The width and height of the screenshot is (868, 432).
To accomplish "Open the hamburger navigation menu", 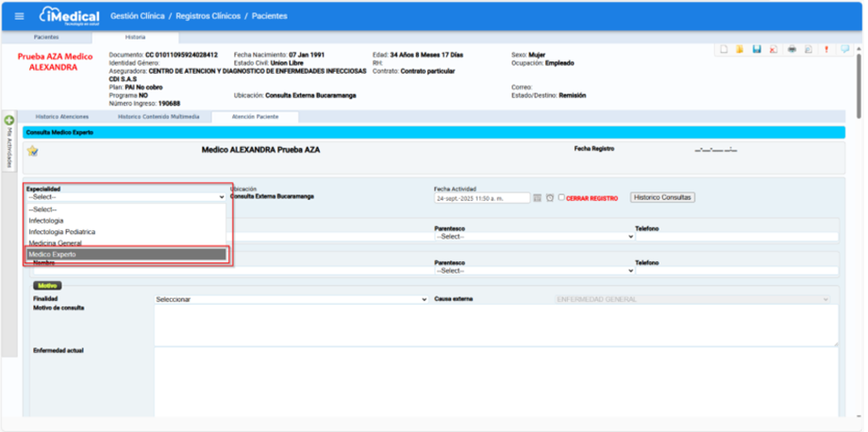I will tap(20, 16).
